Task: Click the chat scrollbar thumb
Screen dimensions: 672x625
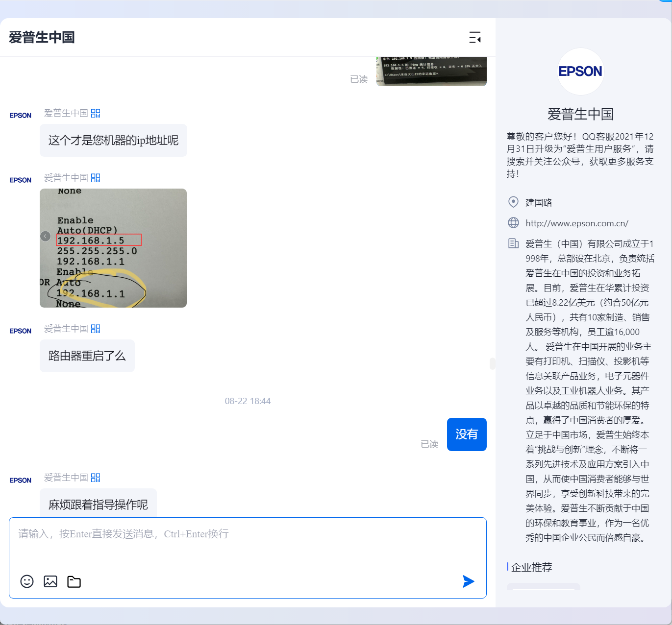Action: [492, 363]
